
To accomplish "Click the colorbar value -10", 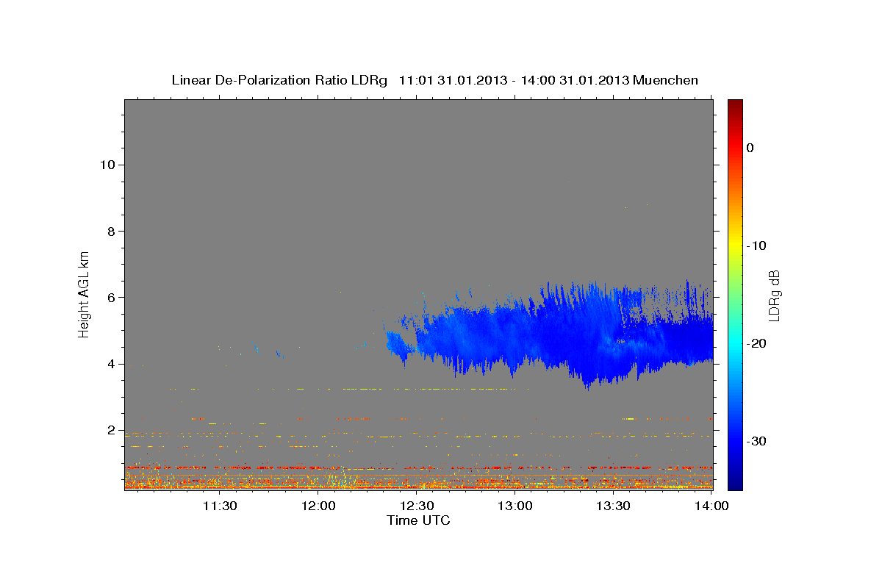I will click(756, 245).
